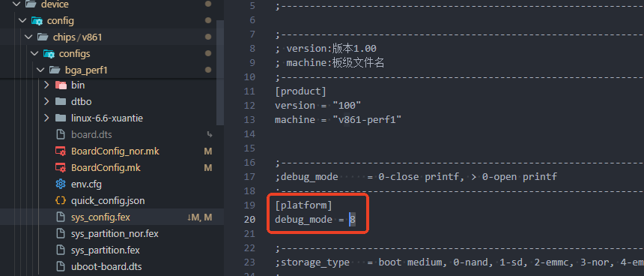Click the BoardConfig.mk makefile icon

[x=61, y=168]
